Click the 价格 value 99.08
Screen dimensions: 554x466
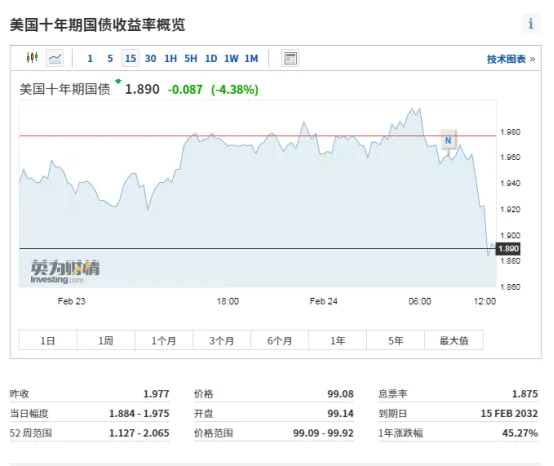340,394
